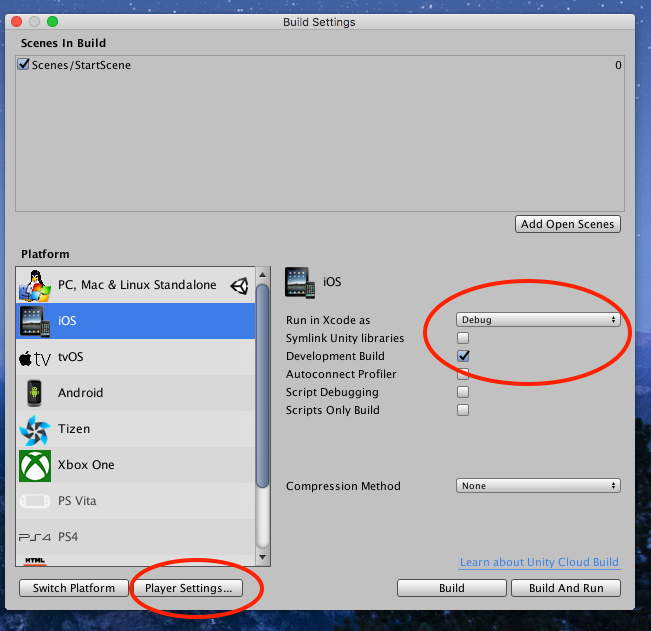Viewport: 651px width, 631px height.
Task: Select the Tizen platform row
Action: click(x=135, y=429)
